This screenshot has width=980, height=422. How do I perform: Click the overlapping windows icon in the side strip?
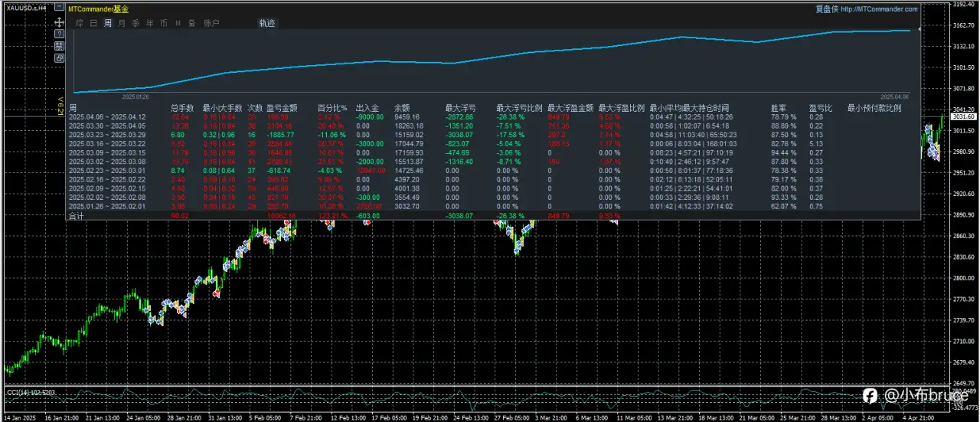59,57
